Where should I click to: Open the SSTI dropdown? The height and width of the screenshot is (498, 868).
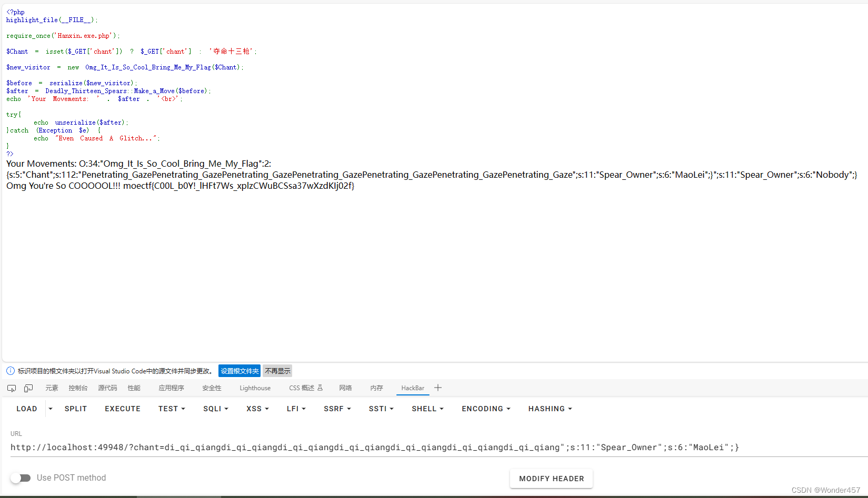click(x=381, y=409)
